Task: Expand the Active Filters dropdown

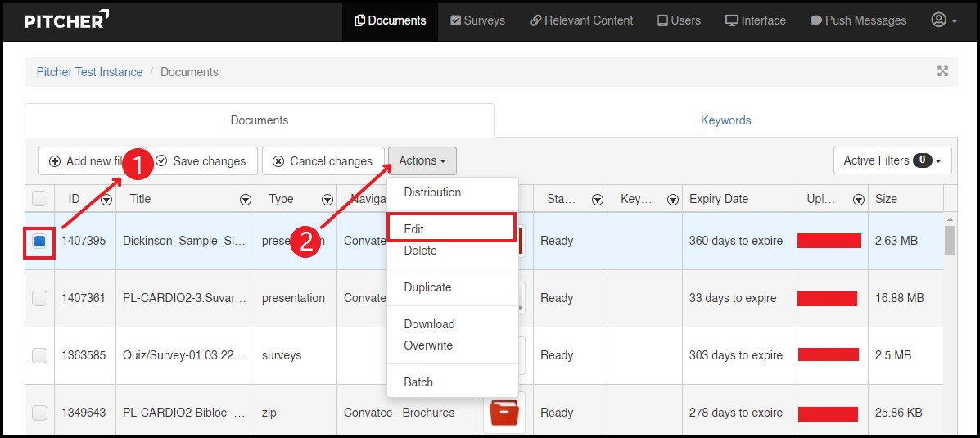Action: [x=892, y=161]
